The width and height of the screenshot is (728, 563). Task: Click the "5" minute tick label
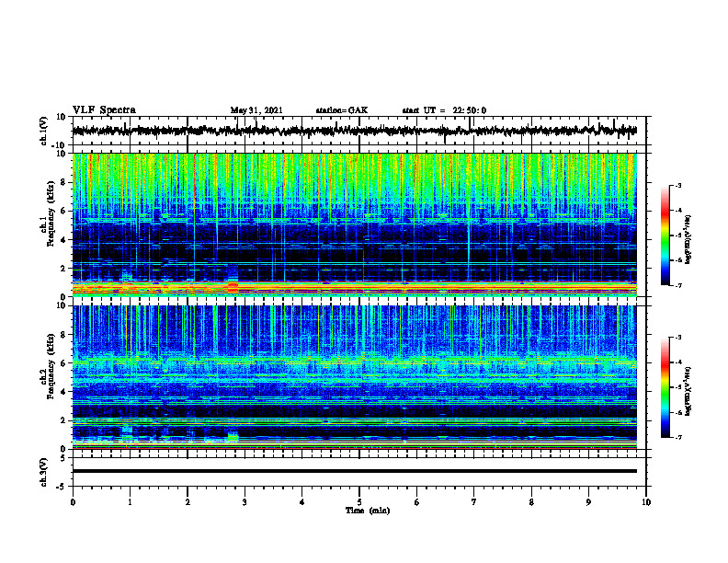[x=359, y=502]
